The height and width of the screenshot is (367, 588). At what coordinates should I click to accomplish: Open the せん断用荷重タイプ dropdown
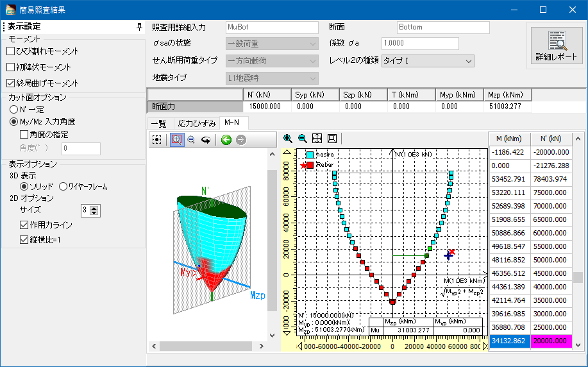pyautogui.click(x=272, y=61)
